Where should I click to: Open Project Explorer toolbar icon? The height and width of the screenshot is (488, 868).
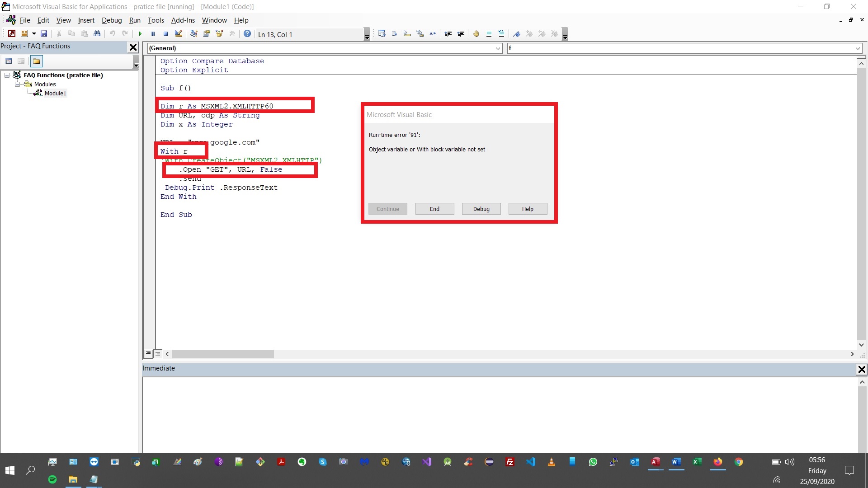194,34
